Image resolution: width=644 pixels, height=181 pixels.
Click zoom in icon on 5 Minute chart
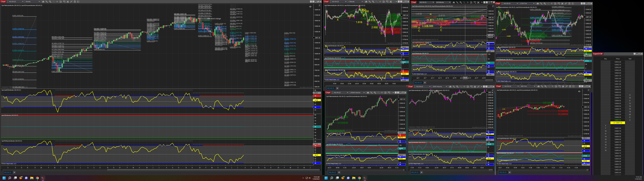[x=373, y=2]
